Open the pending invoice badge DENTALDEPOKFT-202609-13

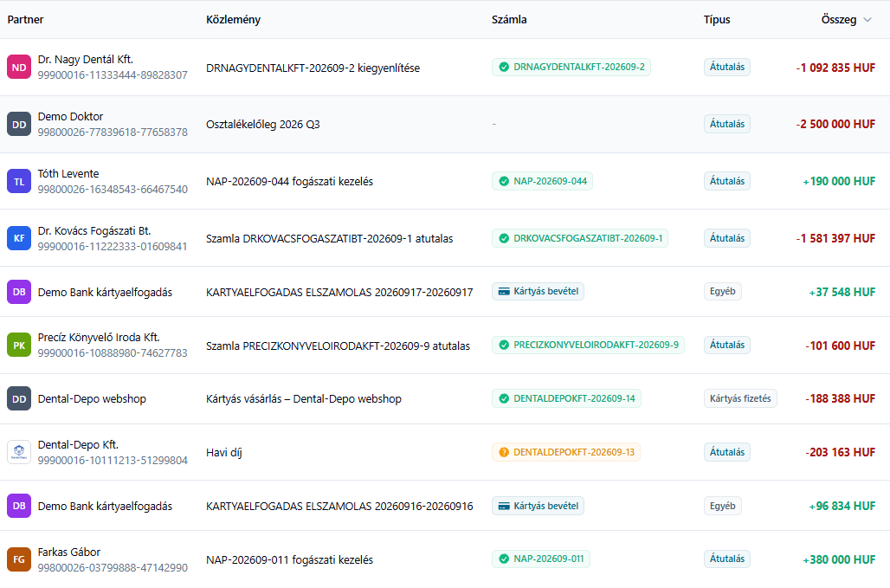click(566, 452)
